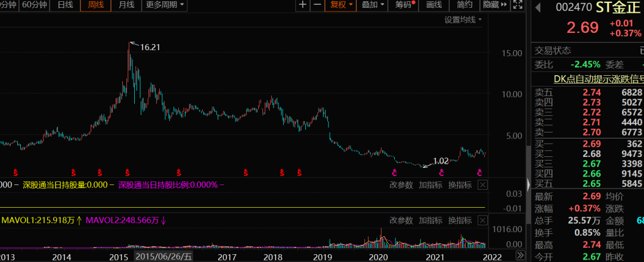Screen dimensions: 644x262
Task: Switch to 月线 monthly chart tab
Action: [126, 5]
